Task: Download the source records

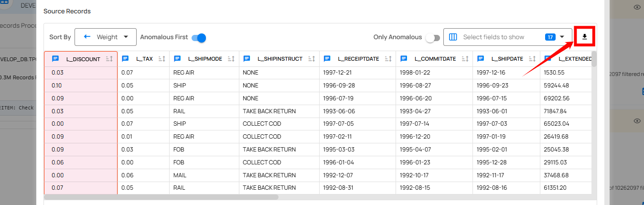Action: tap(584, 37)
